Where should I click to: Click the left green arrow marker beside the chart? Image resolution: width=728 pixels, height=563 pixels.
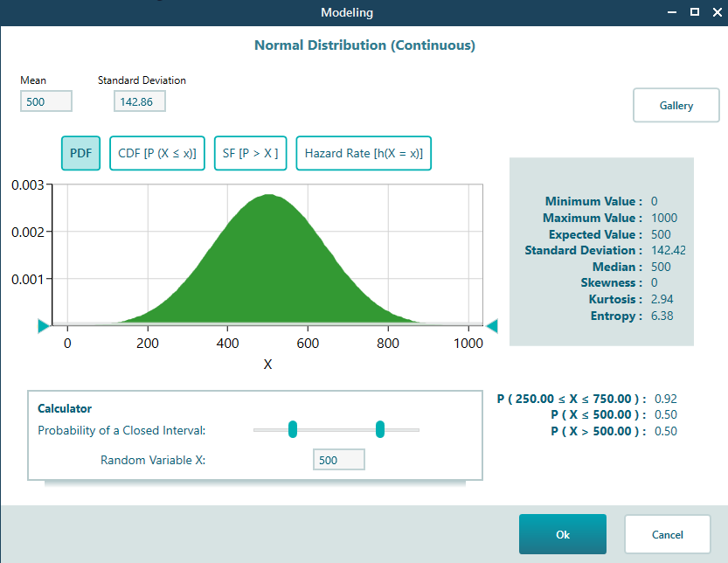pyautogui.click(x=42, y=326)
